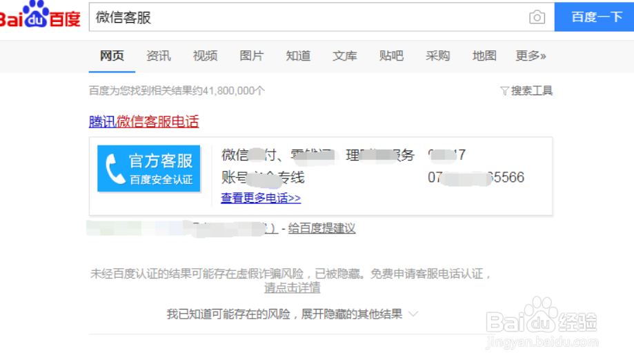The width and height of the screenshot is (634, 364).
Task: Expand hidden results via 展开隐藏的其他结果
Action: (x=292, y=314)
